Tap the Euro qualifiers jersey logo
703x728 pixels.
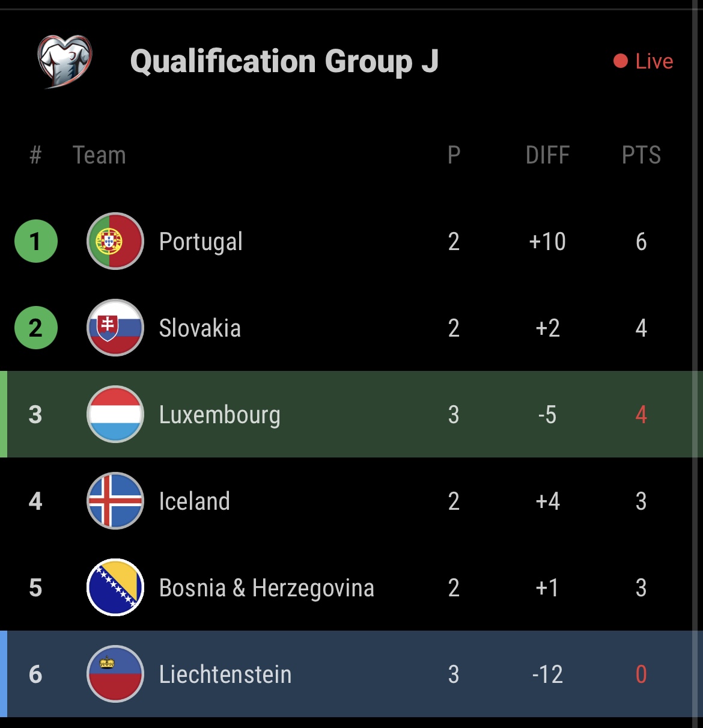(x=64, y=61)
